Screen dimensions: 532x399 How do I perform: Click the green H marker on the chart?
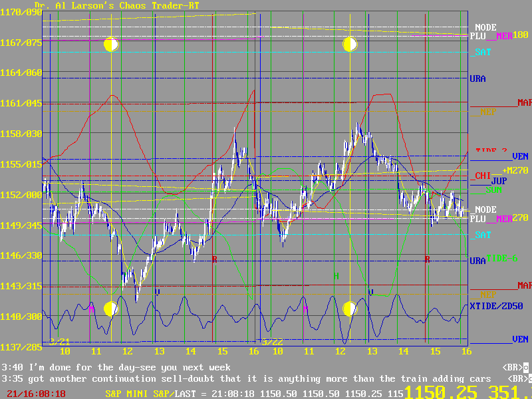coord(336,275)
